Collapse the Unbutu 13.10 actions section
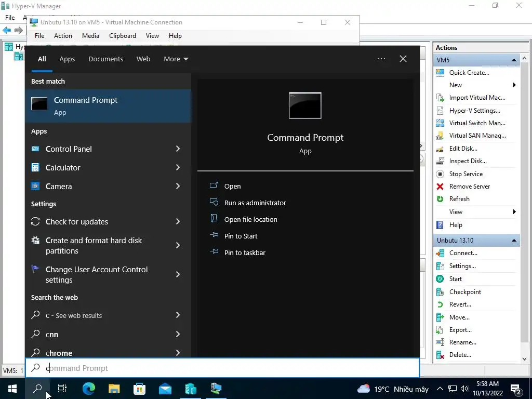Screen dimensions: 532x399 point(514,240)
